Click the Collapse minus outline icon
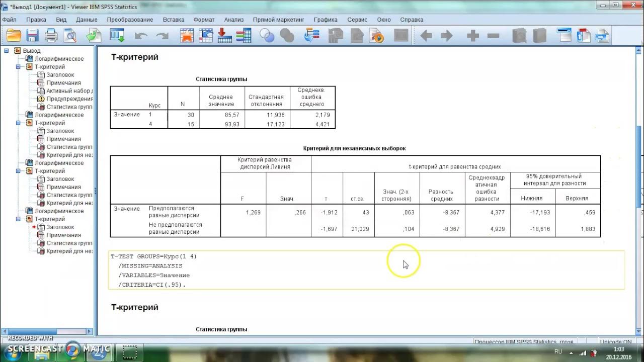 (x=493, y=36)
